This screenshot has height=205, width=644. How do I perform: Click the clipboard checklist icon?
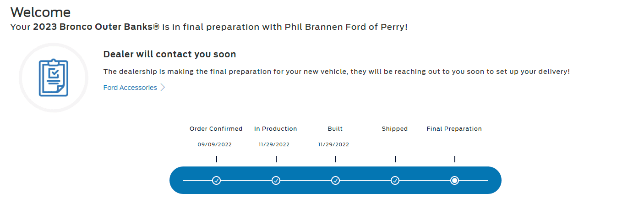click(x=54, y=78)
